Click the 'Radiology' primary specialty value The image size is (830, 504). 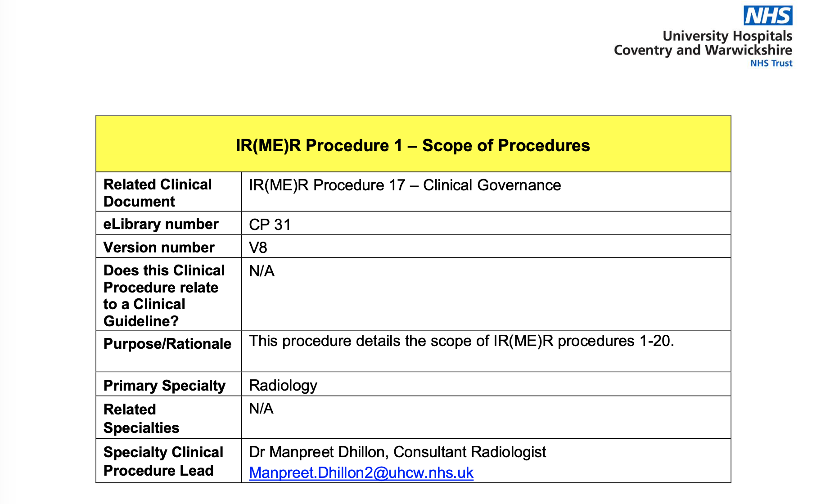click(283, 386)
